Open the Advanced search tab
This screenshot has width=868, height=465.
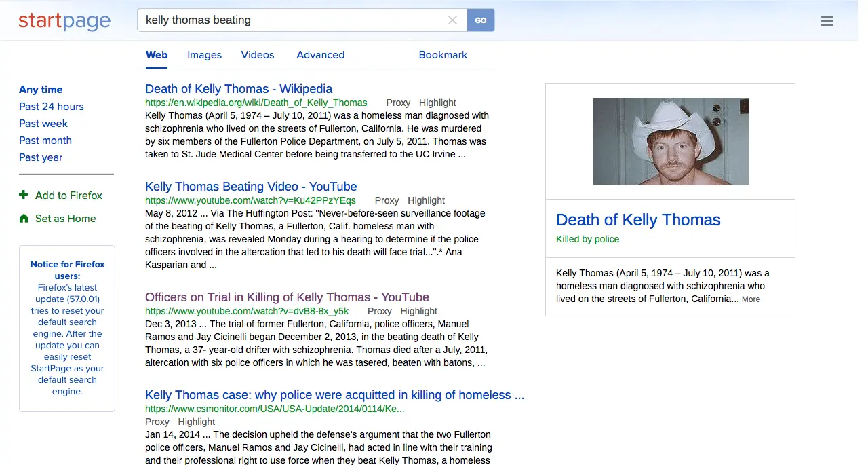point(320,55)
